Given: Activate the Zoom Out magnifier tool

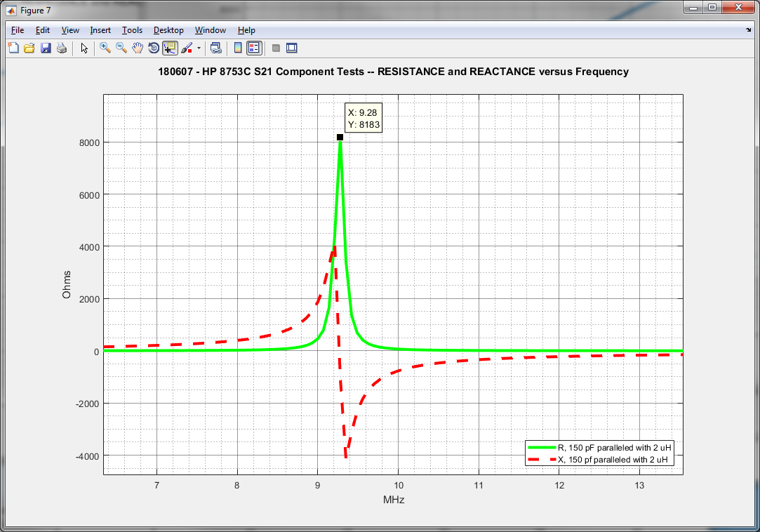Looking at the screenshot, I should (x=121, y=48).
